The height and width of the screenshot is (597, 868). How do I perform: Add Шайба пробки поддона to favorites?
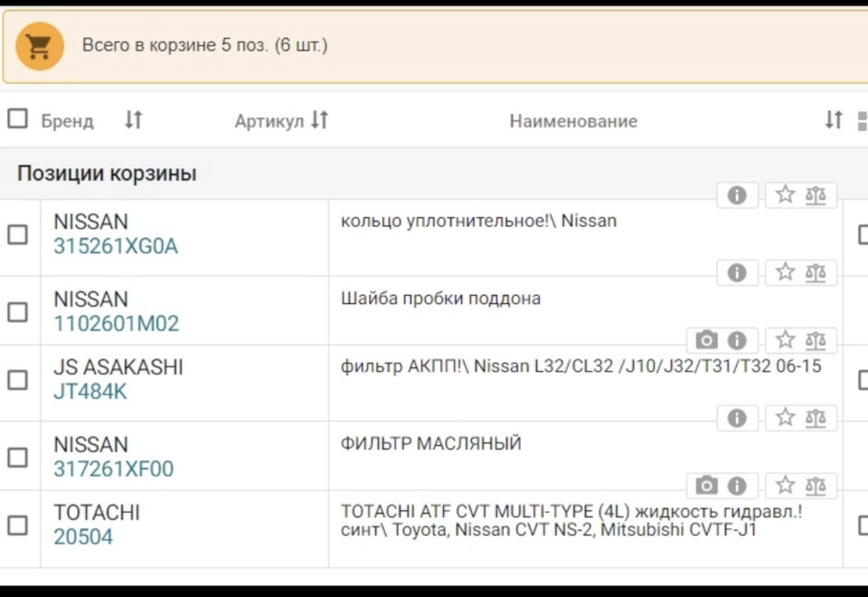pyautogui.click(x=785, y=272)
